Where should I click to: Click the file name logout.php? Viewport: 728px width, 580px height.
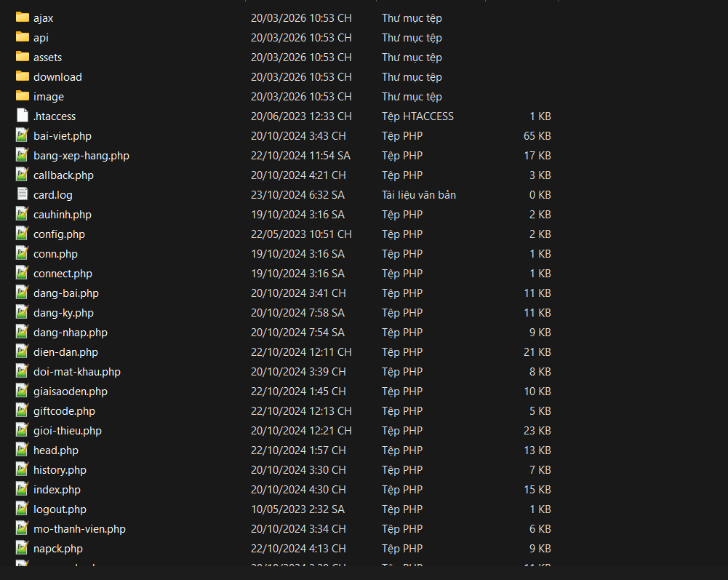point(60,509)
